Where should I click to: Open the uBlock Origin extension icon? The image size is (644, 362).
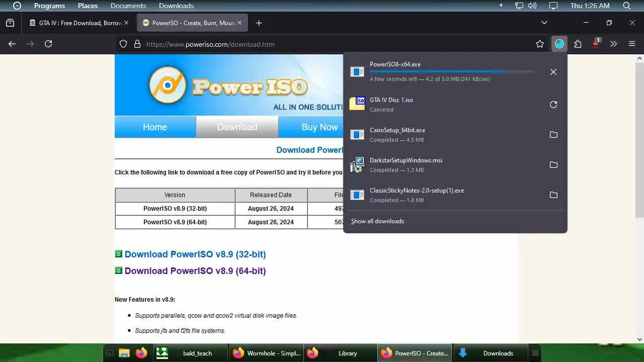tap(596, 43)
